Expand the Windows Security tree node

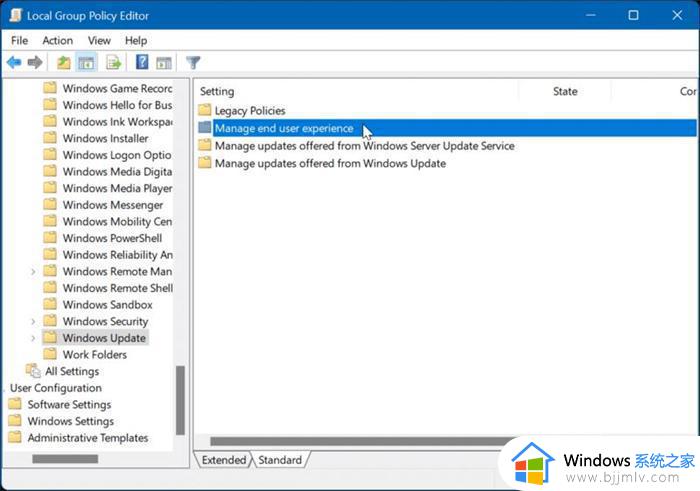coord(33,321)
